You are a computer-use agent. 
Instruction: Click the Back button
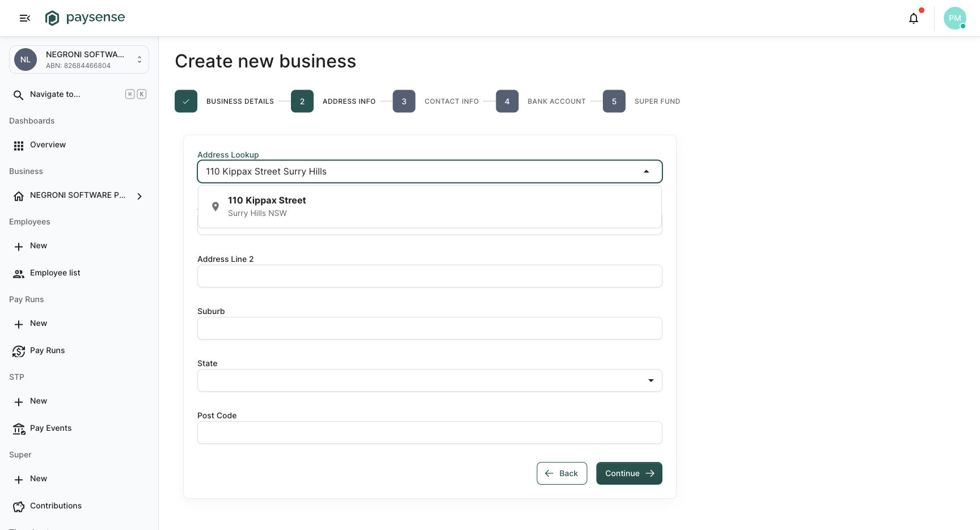(x=562, y=473)
